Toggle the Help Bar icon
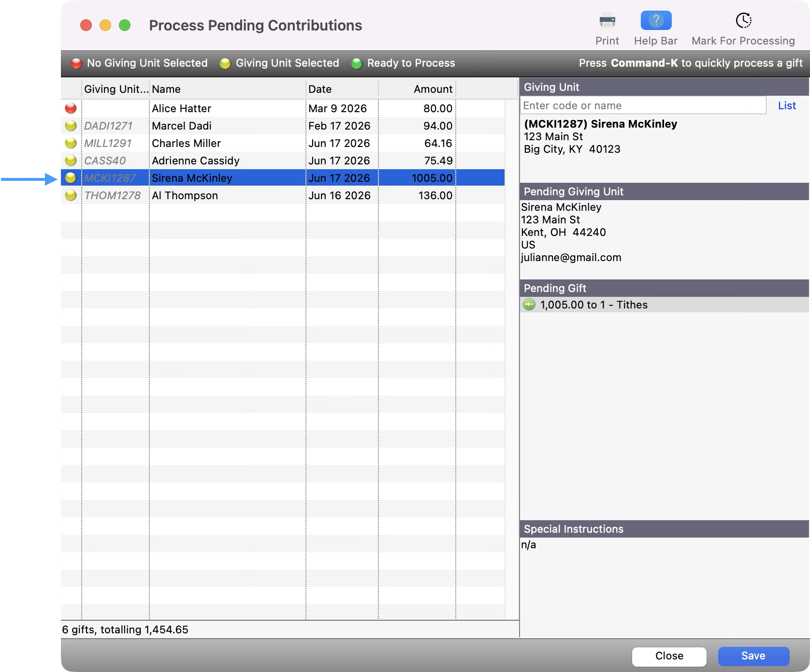 click(x=656, y=20)
